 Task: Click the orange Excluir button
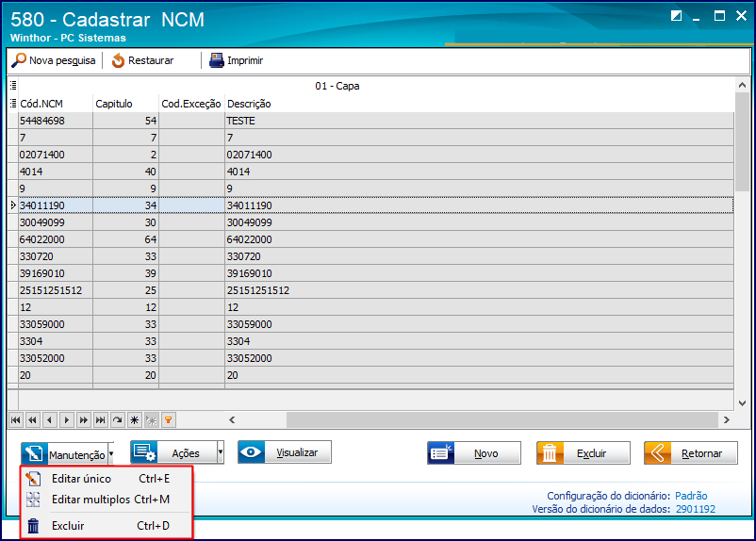pyautogui.click(x=583, y=453)
